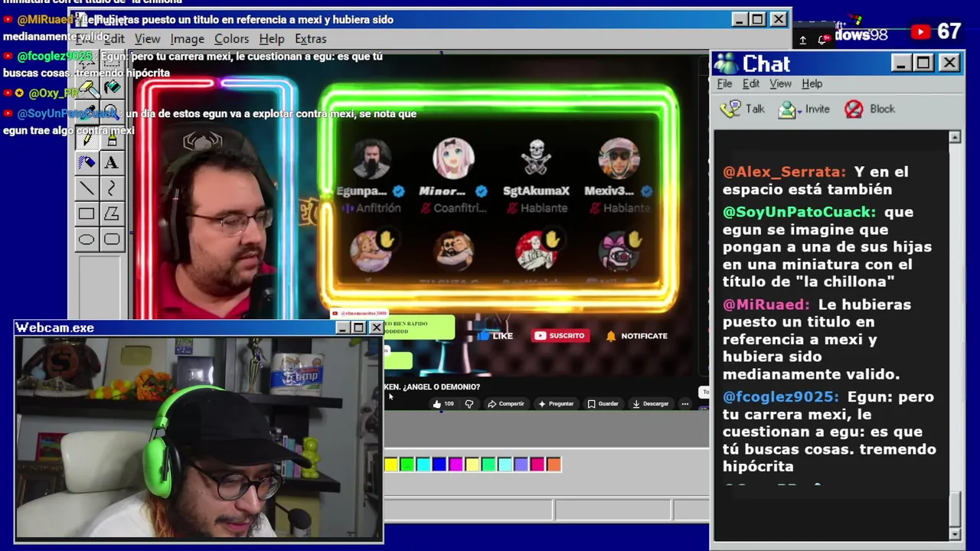Viewport: 980px width, 551px height.
Task: Click the @MiRuaed username in Chat window
Action: 766,305
